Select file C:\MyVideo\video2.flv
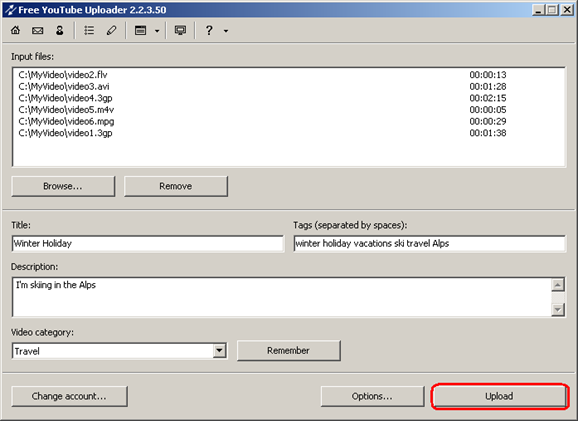 [63, 75]
